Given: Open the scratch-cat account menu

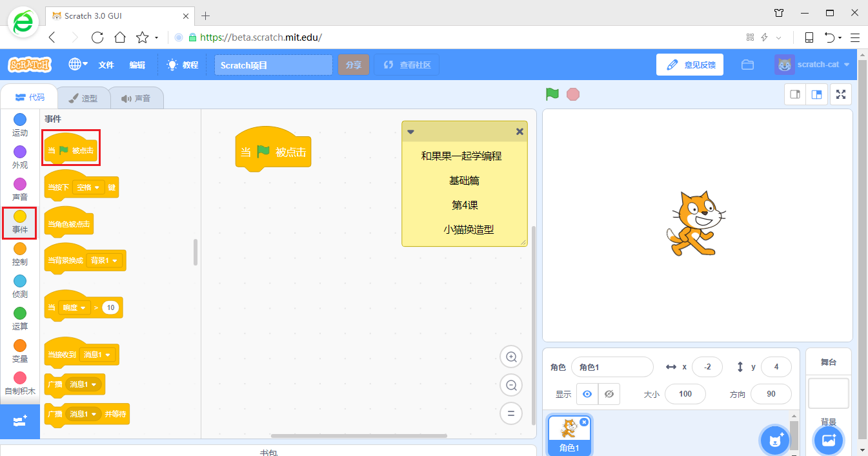Looking at the screenshot, I should tap(813, 65).
